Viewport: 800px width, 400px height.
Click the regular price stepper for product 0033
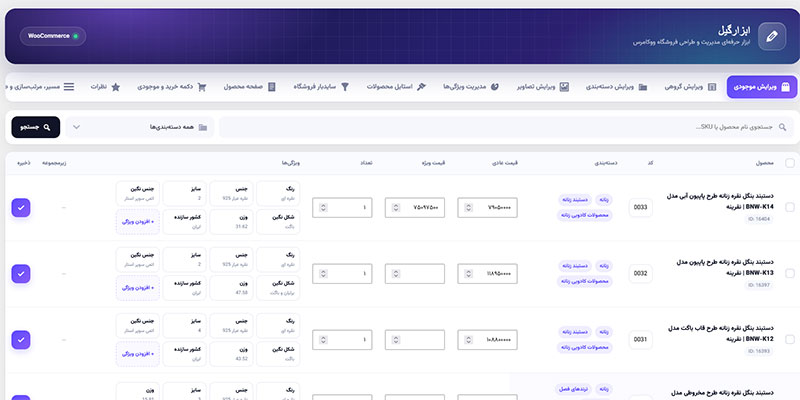[468, 208]
